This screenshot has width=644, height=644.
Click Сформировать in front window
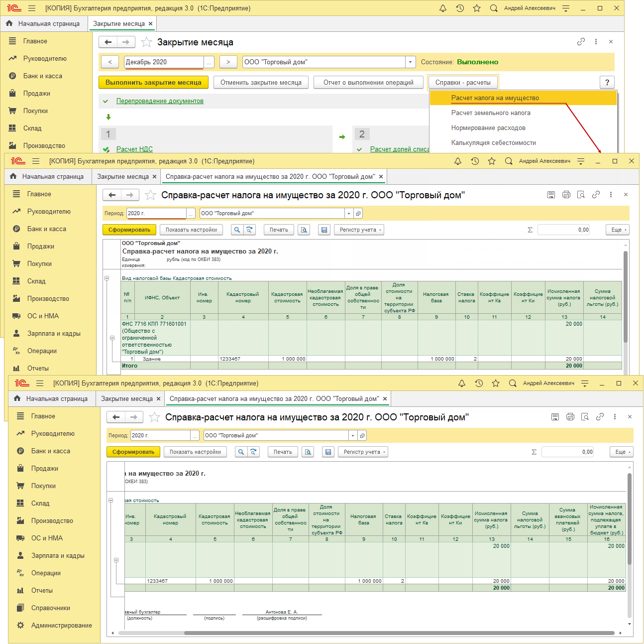[133, 452]
